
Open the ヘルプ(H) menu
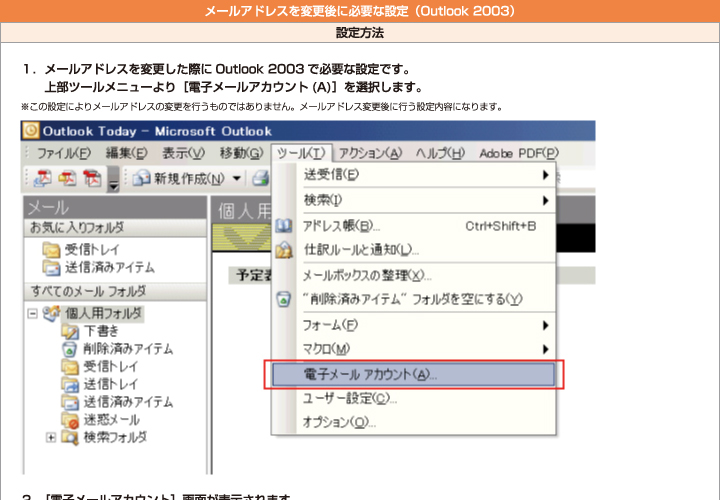point(440,153)
